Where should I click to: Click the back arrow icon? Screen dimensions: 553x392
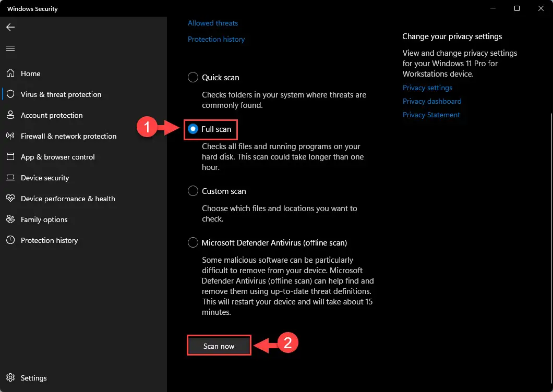[x=10, y=27]
